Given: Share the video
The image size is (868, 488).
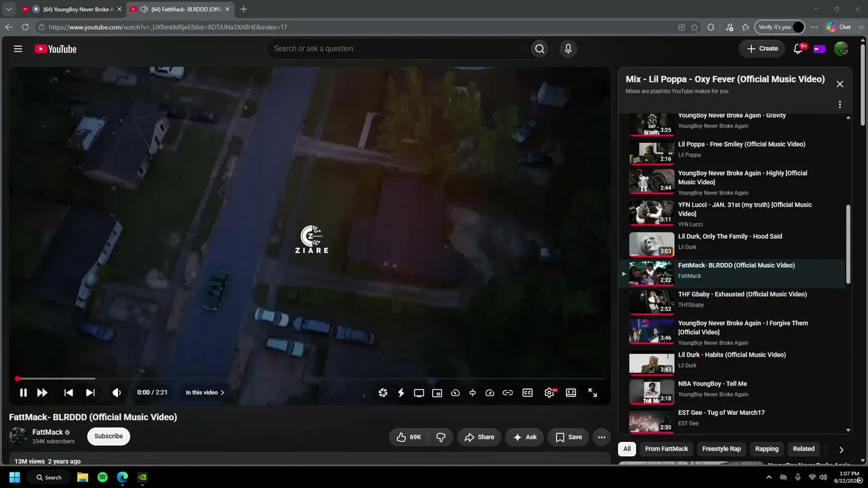Looking at the screenshot, I should pyautogui.click(x=479, y=437).
